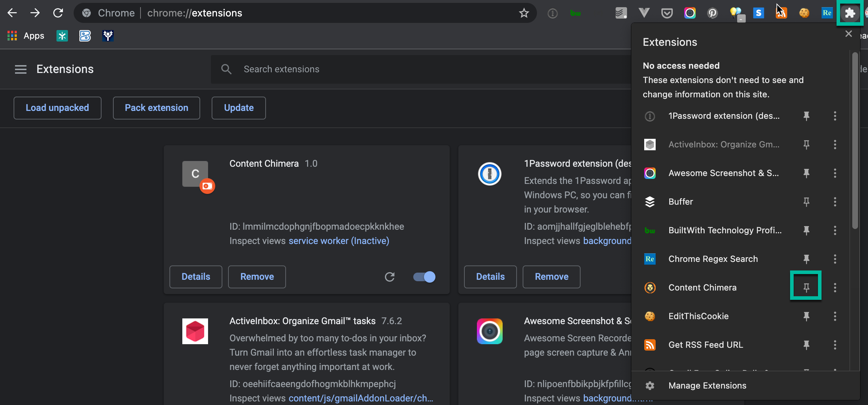Unpin Buffer from the toolbar
868x405 pixels.
806,202
